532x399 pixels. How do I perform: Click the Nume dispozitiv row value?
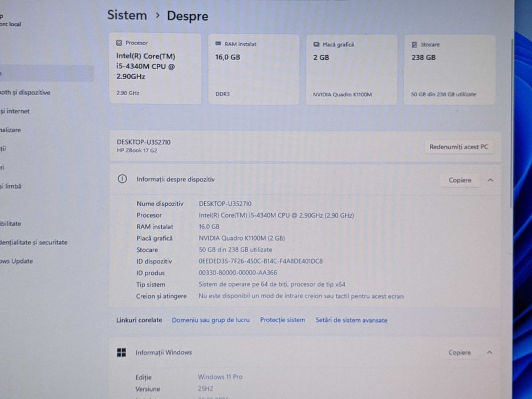point(225,203)
